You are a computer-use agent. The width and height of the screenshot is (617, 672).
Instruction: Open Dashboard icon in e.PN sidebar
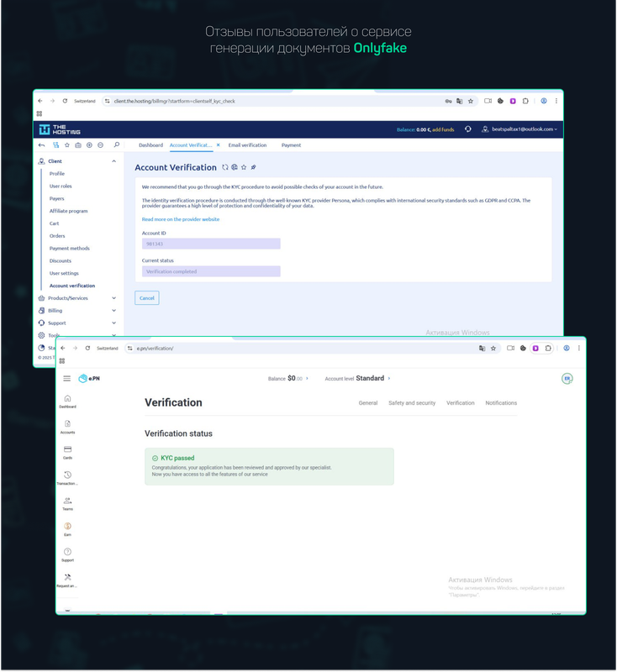pos(67,398)
